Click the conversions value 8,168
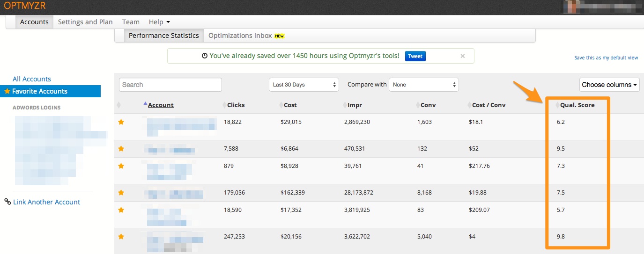This screenshot has height=254, width=644. point(424,192)
